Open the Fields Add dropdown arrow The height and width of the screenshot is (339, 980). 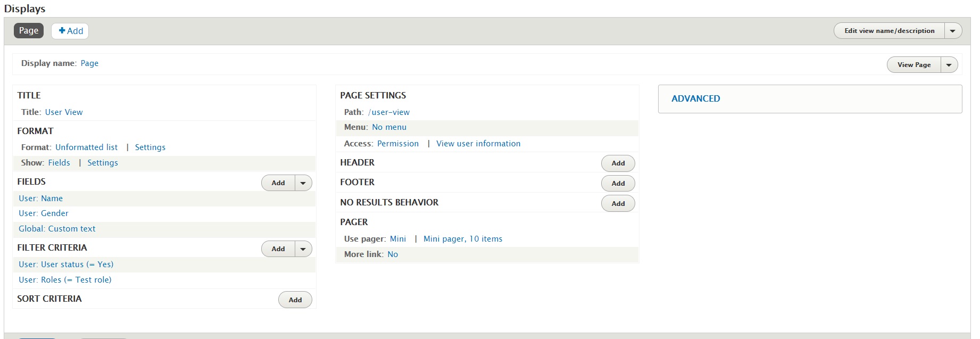click(303, 183)
